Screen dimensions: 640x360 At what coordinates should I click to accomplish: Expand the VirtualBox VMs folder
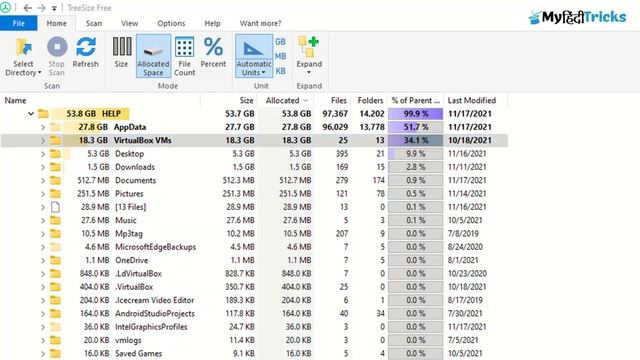pos(43,140)
